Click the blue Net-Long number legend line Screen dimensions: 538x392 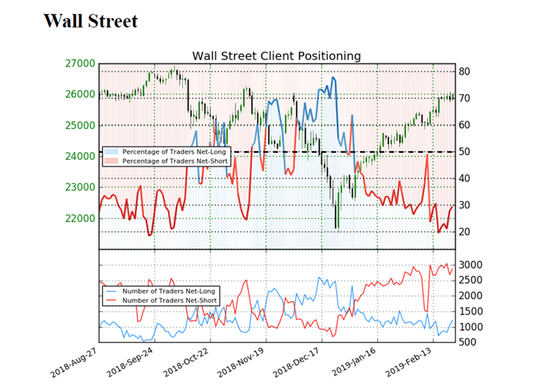click(x=111, y=291)
